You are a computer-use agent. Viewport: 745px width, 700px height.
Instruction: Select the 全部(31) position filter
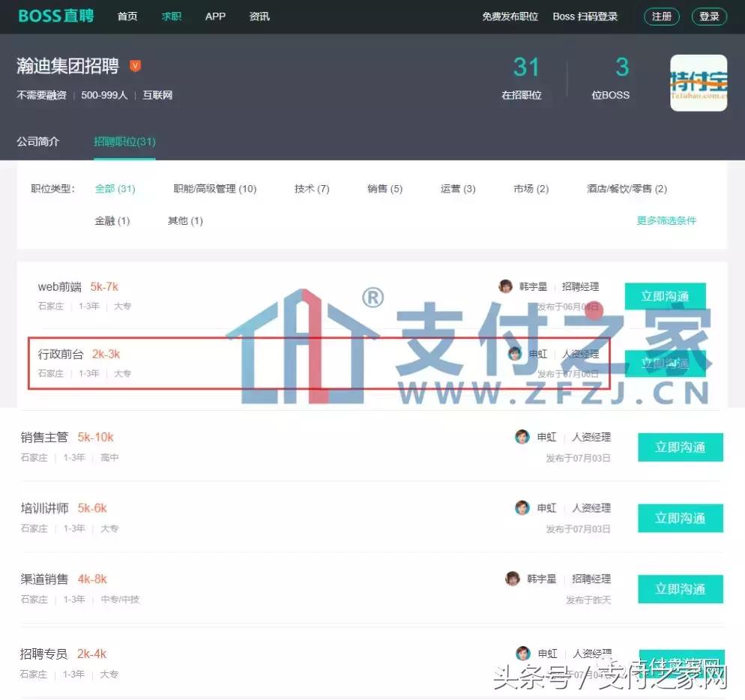[x=115, y=189]
